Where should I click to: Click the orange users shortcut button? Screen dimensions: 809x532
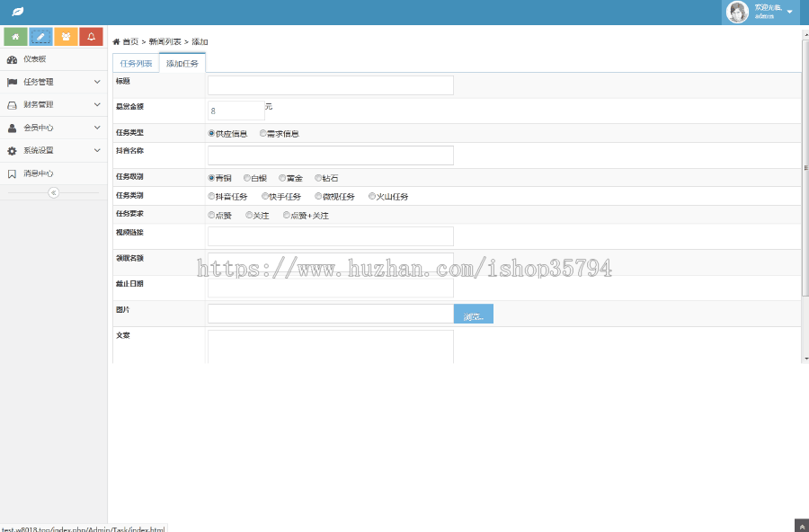coord(66,37)
